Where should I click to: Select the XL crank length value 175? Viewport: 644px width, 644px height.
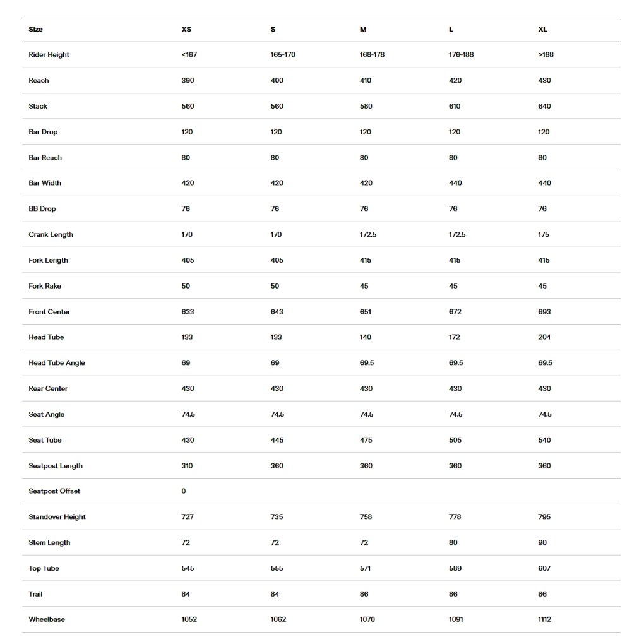coord(544,235)
